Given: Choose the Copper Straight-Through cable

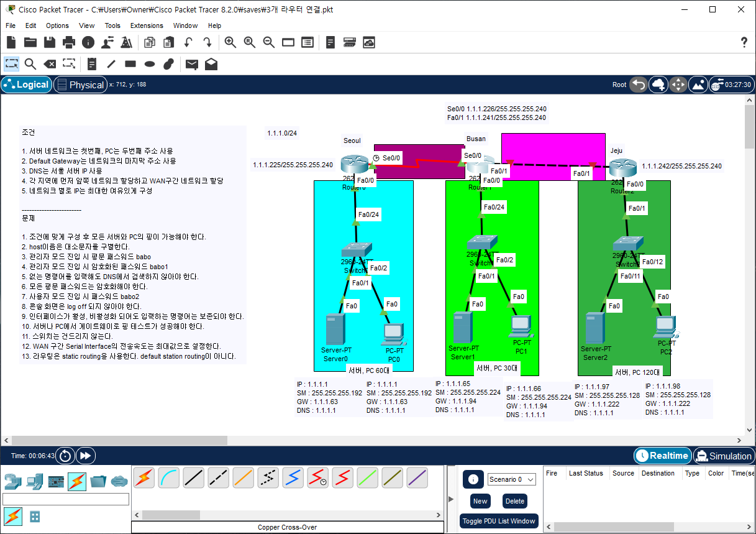Looking at the screenshot, I should pyautogui.click(x=194, y=477).
